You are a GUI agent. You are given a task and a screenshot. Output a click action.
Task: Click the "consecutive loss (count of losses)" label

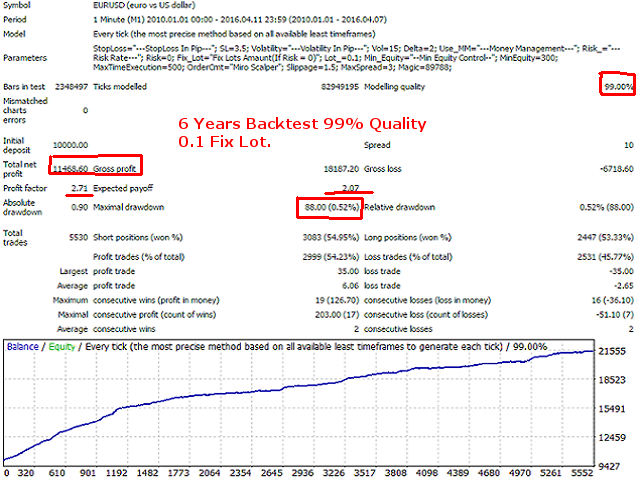tap(426, 315)
